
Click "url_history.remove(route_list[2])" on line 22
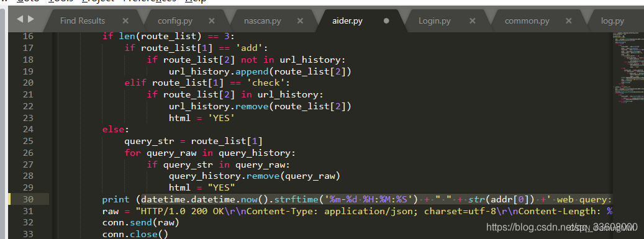click(260, 106)
